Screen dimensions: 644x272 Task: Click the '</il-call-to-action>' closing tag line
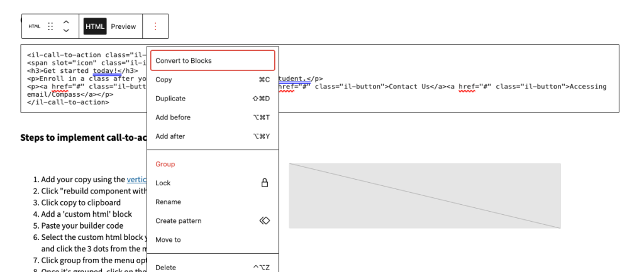click(x=68, y=102)
